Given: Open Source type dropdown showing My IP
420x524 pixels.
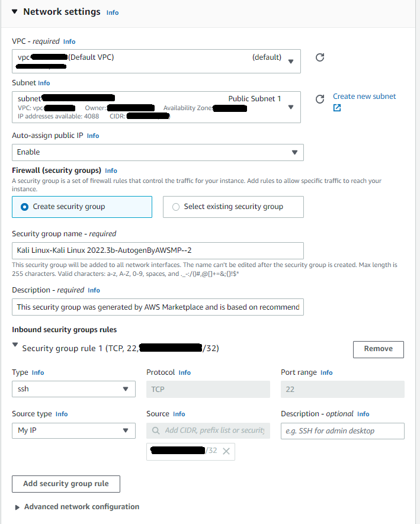Looking at the screenshot, I should [125, 430].
